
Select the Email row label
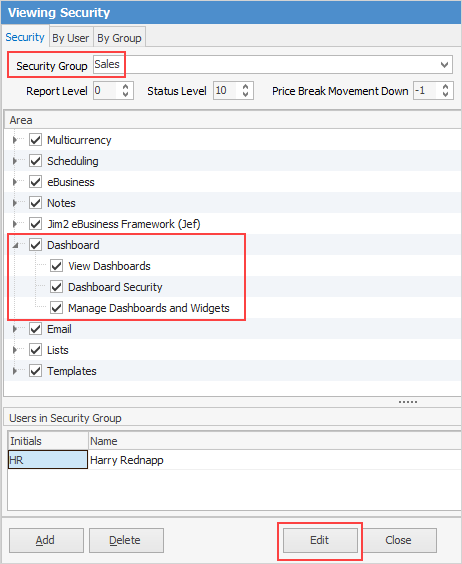[x=59, y=329]
